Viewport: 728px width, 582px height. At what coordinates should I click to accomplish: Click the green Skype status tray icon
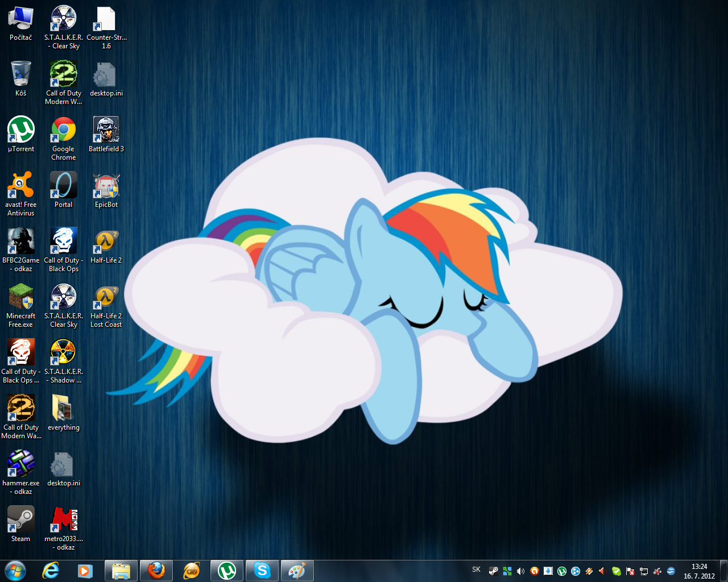click(617, 571)
